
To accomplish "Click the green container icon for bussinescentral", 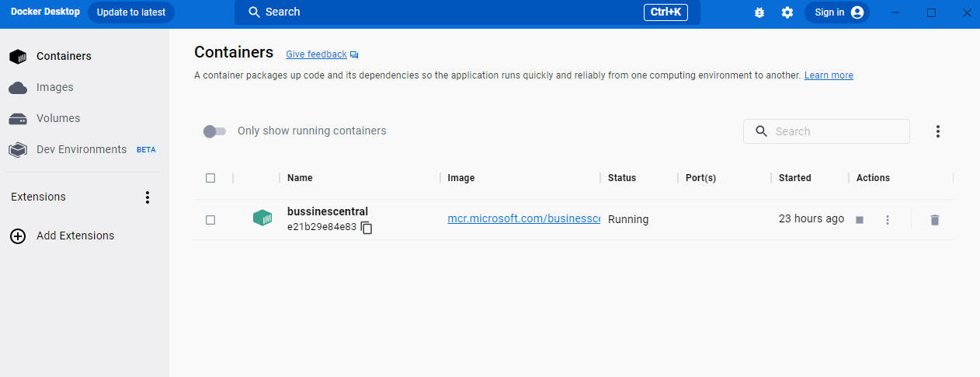I will pos(262,218).
